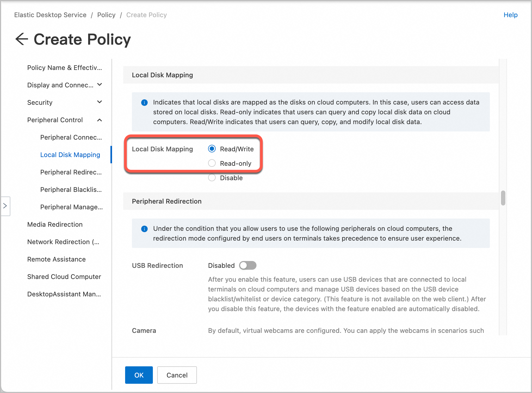Click the vertical scrollbar thumb

(x=503, y=198)
